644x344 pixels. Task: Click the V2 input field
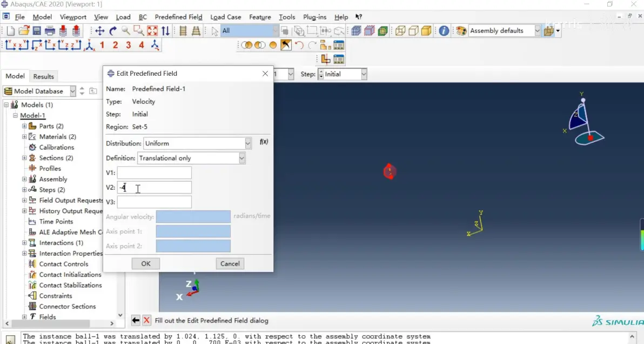click(x=155, y=187)
